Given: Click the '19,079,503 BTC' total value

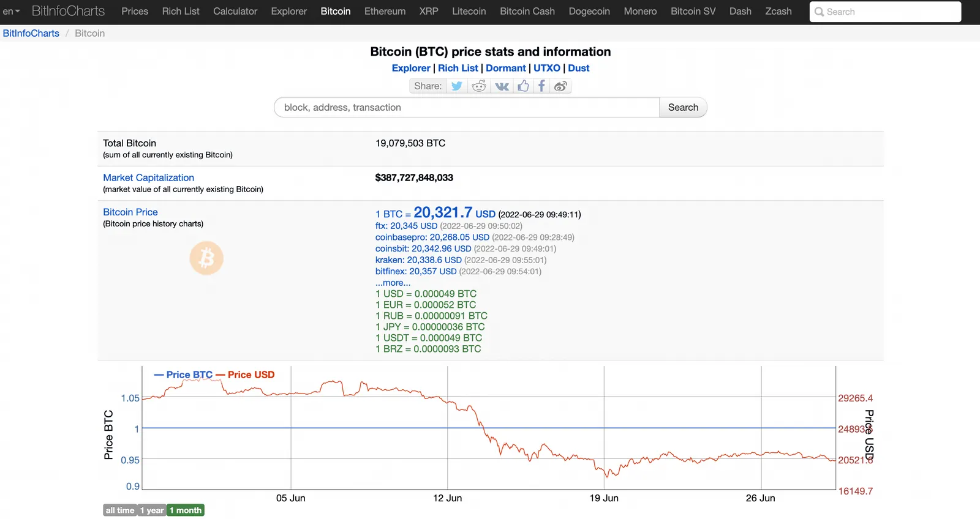Looking at the screenshot, I should pyautogui.click(x=410, y=143).
